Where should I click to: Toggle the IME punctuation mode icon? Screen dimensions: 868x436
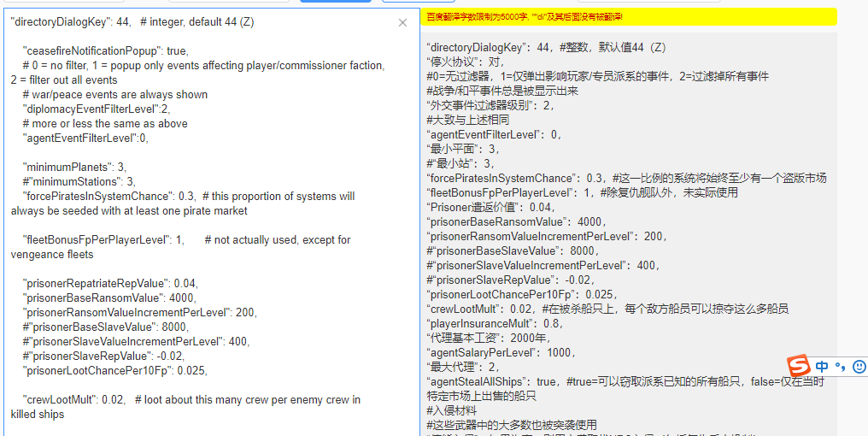[840, 367]
